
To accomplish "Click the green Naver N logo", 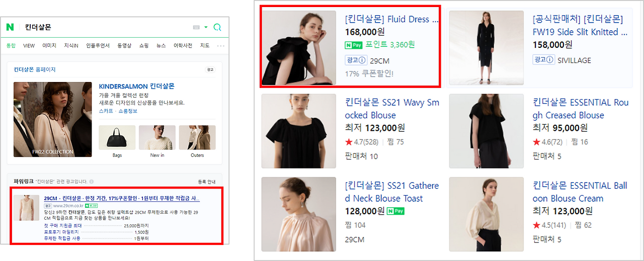I will (10, 27).
